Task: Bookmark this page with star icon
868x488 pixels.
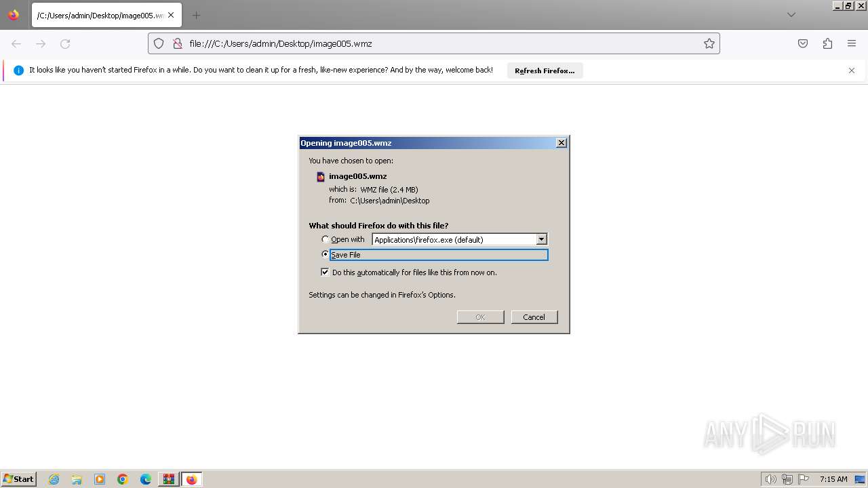Action: click(x=709, y=43)
